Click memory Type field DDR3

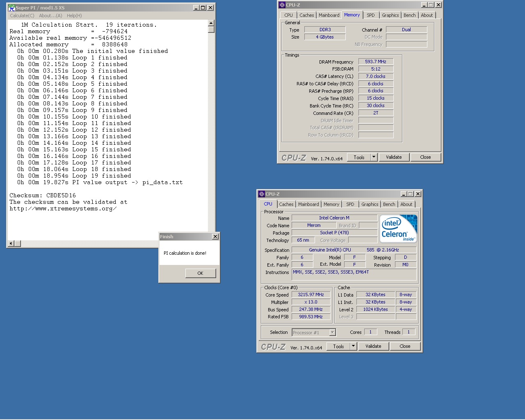[x=325, y=30]
